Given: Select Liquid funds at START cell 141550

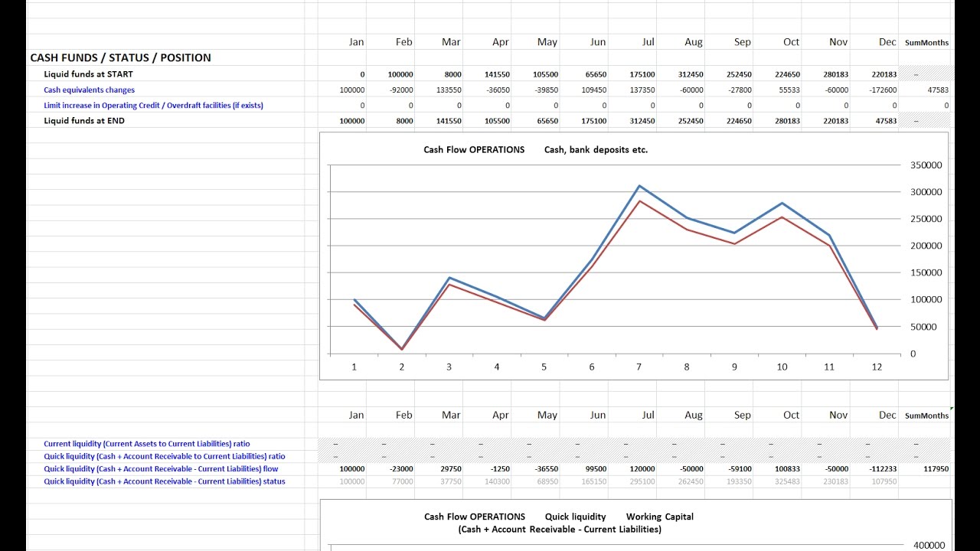Looking at the screenshot, I should pyautogui.click(x=496, y=75).
